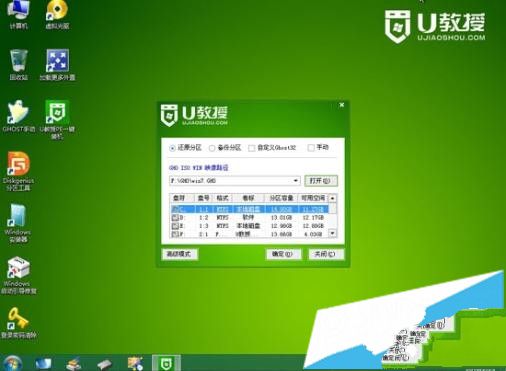Click the partition list scroll-up arrow
The height and width of the screenshot is (371, 506).
click(332, 198)
